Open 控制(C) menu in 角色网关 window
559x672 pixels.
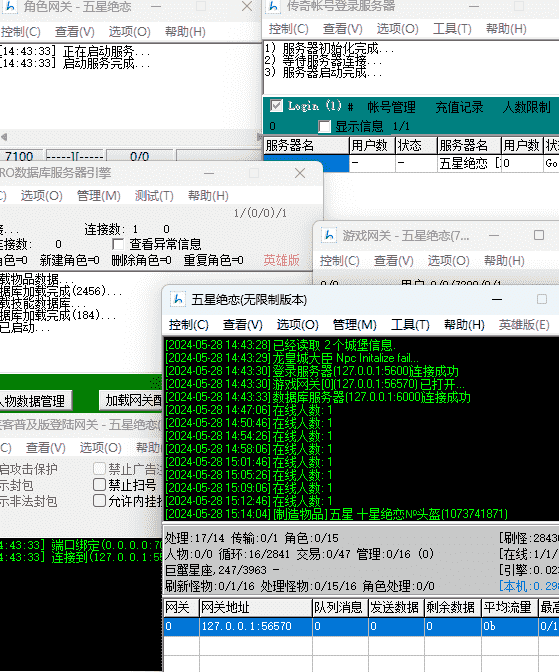21,32
